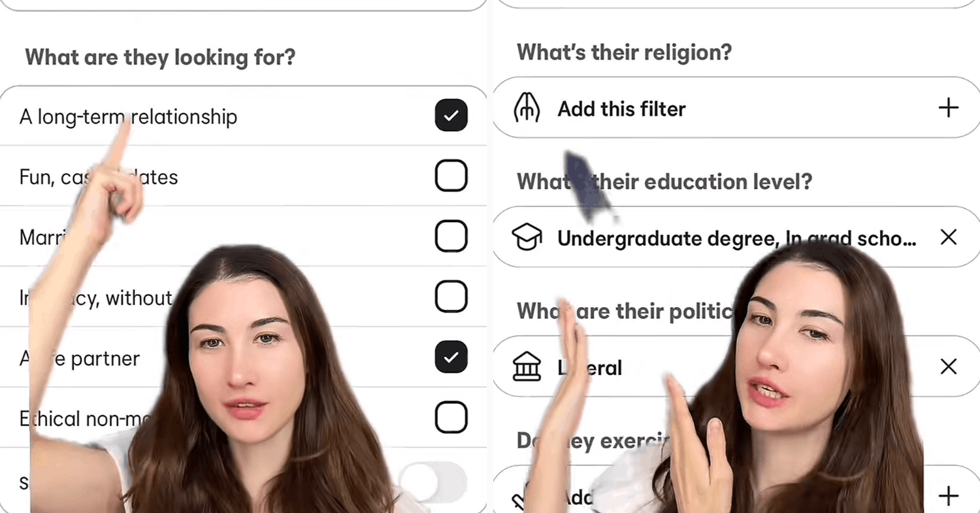
Task: Clear the Liberal politics filter with X
Action: [948, 367]
